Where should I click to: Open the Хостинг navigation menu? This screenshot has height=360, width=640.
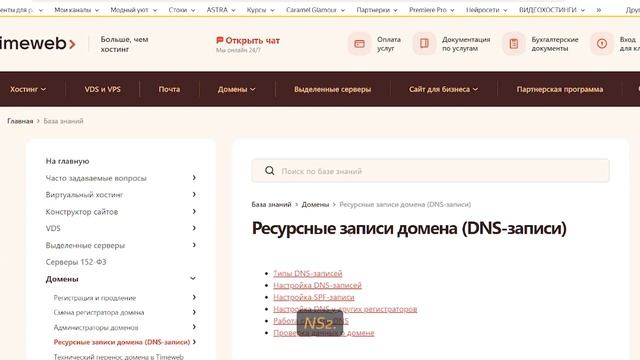click(28, 89)
